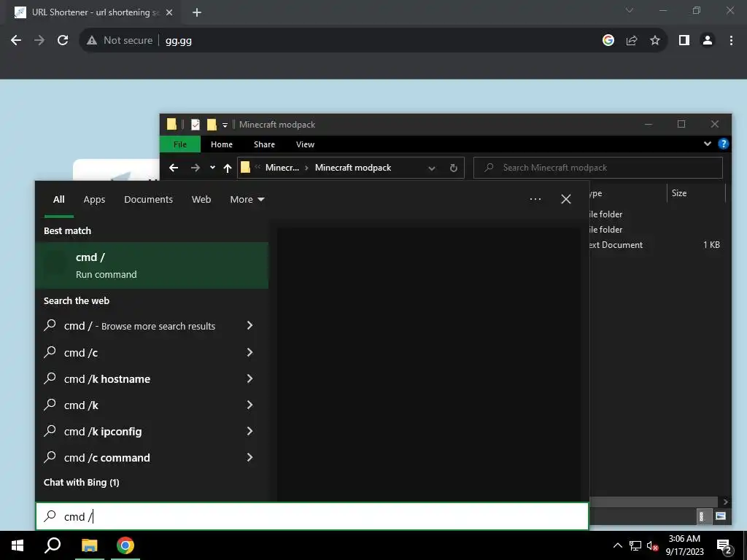This screenshot has width=747, height=560.
Task: Click the truncated Minecr... breadcrumb
Action: click(282, 168)
